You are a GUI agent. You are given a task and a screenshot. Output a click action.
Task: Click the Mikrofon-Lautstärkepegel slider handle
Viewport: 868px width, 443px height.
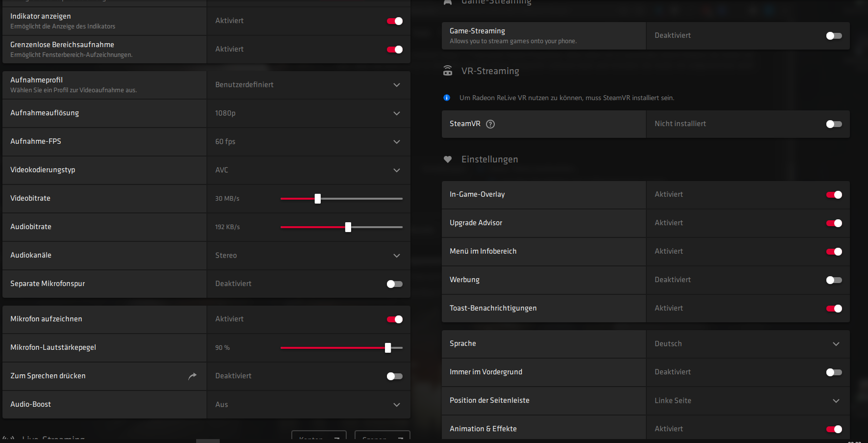click(x=388, y=348)
